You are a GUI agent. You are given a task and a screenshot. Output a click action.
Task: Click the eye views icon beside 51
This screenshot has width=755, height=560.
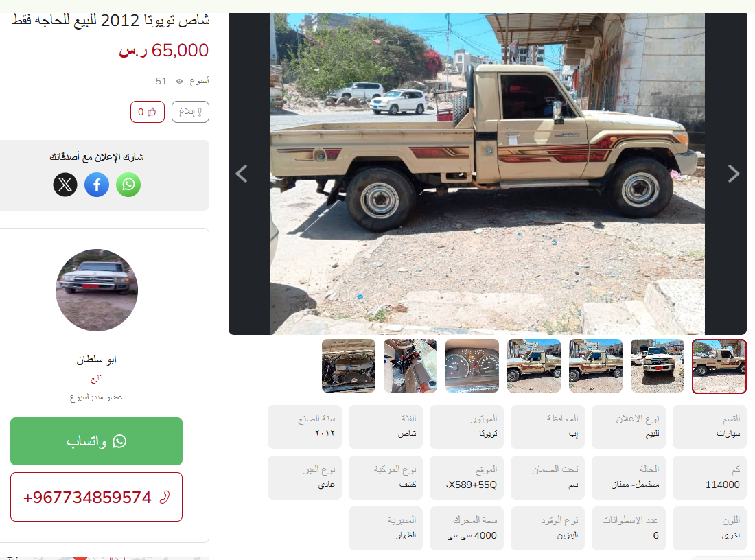click(180, 82)
